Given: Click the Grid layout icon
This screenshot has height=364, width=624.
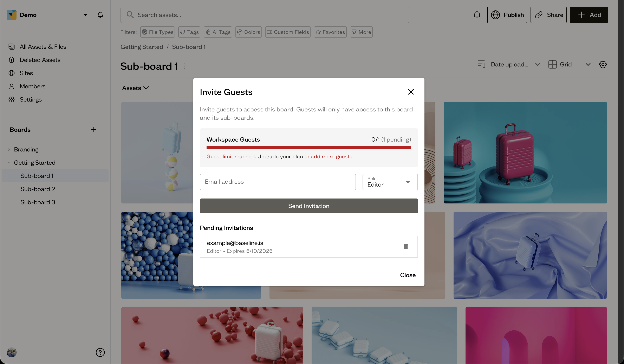Looking at the screenshot, I should point(552,64).
